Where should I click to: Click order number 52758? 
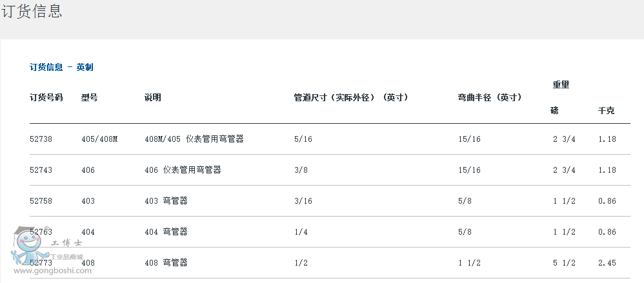[x=41, y=200]
